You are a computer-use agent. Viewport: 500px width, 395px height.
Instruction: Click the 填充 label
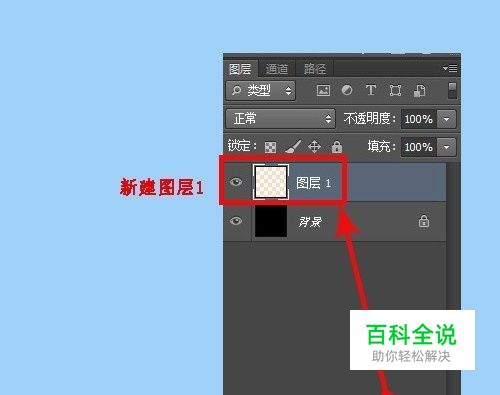[x=381, y=146]
